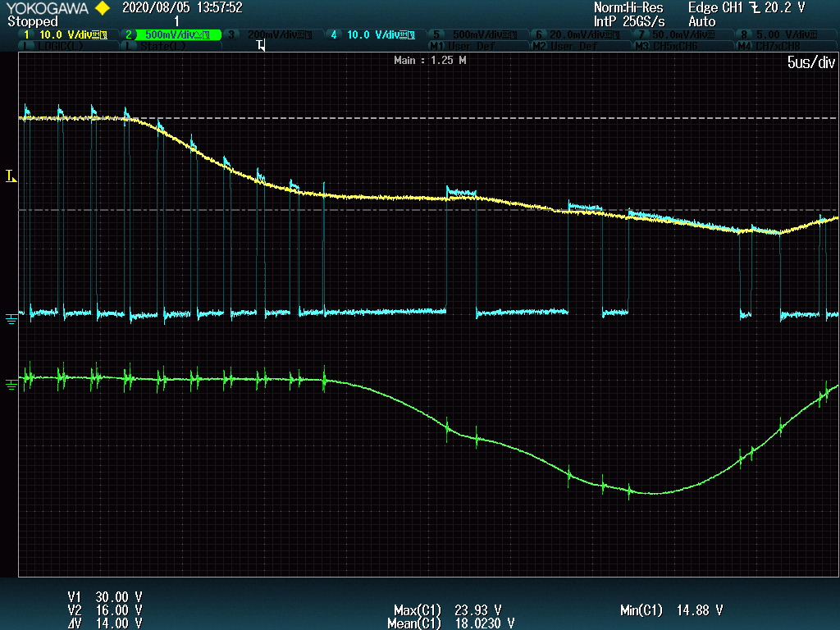Select channel 1 10.0 V/div tab
The image size is (840, 630).
tap(68, 34)
